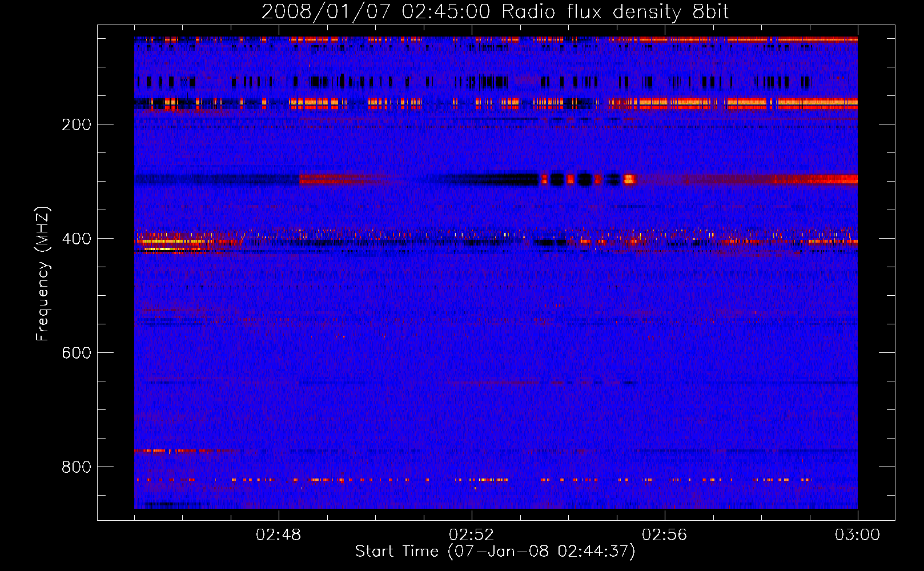Click the "Frequency (MHZ)" axis label

pos(43,274)
